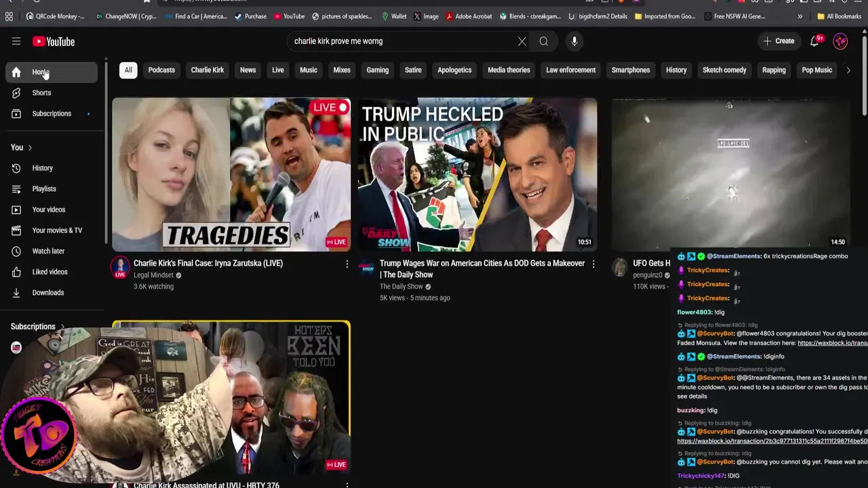The height and width of the screenshot is (488, 868).
Task: Select the All filter chip
Action: tap(128, 70)
